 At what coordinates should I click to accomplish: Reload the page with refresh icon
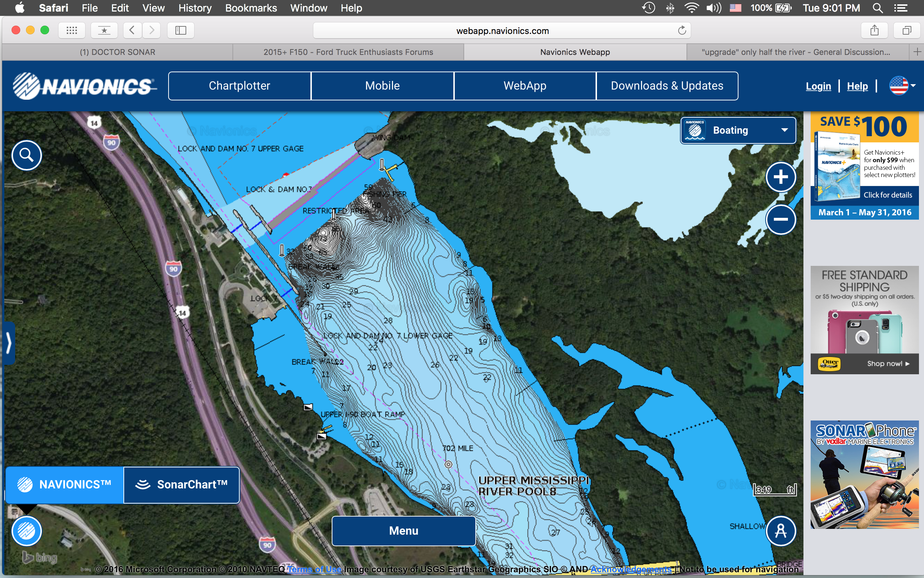(x=681, y=31)
